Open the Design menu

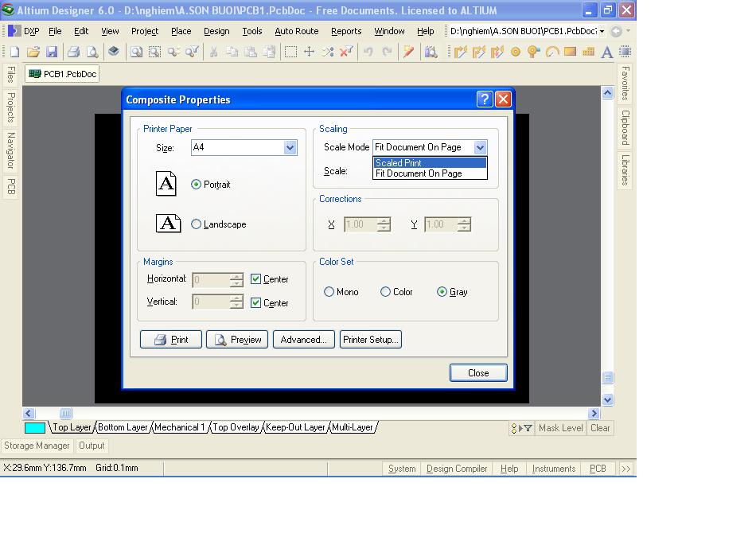(216, 31)
